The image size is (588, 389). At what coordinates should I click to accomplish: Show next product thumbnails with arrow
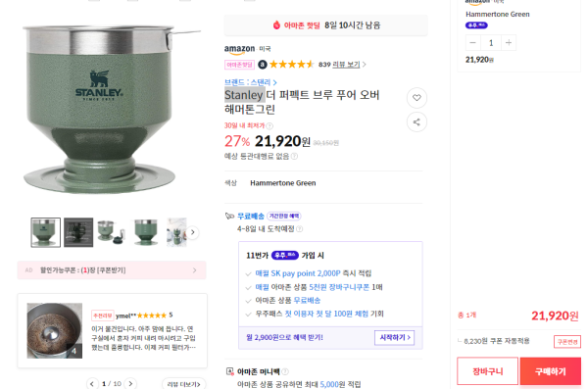pyautogui.click(x=193, y=232)
